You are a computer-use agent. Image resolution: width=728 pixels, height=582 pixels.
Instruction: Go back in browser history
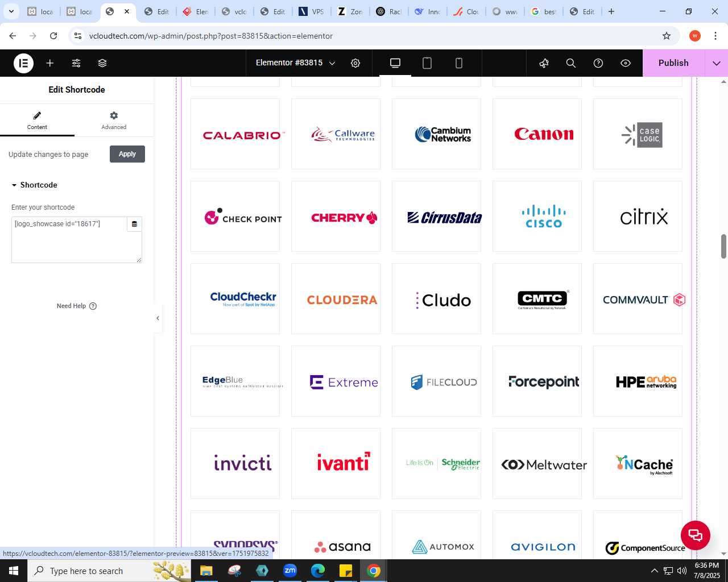click(13, 36)
